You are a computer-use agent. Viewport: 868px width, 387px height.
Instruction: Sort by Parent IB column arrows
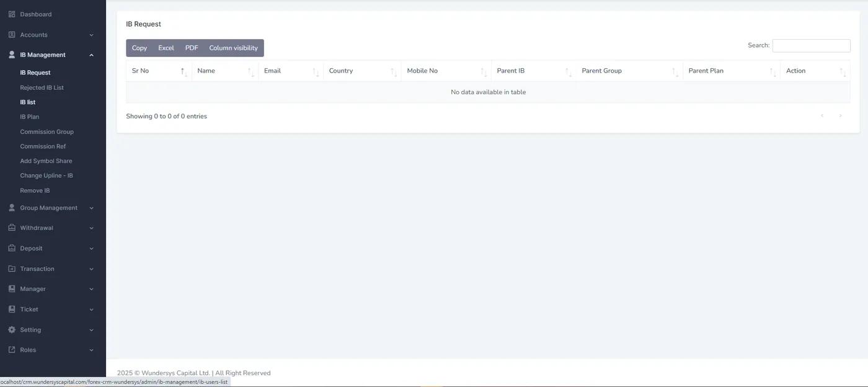569,71
